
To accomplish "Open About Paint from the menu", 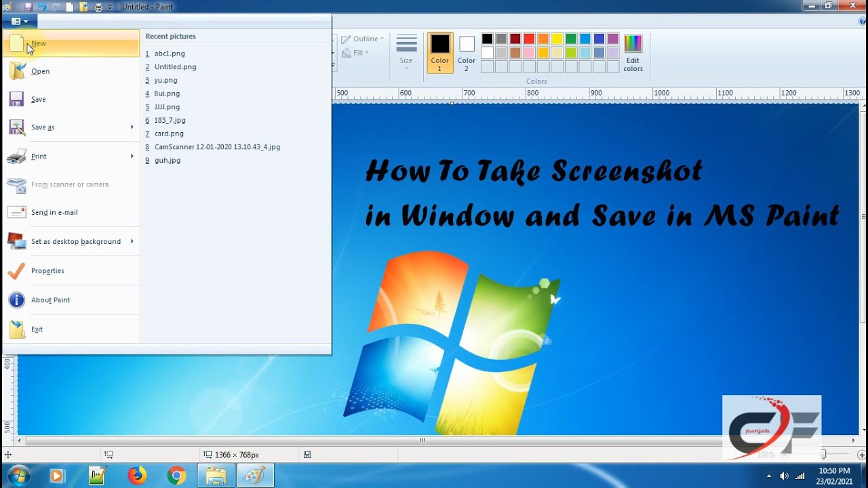I will 72,300.
